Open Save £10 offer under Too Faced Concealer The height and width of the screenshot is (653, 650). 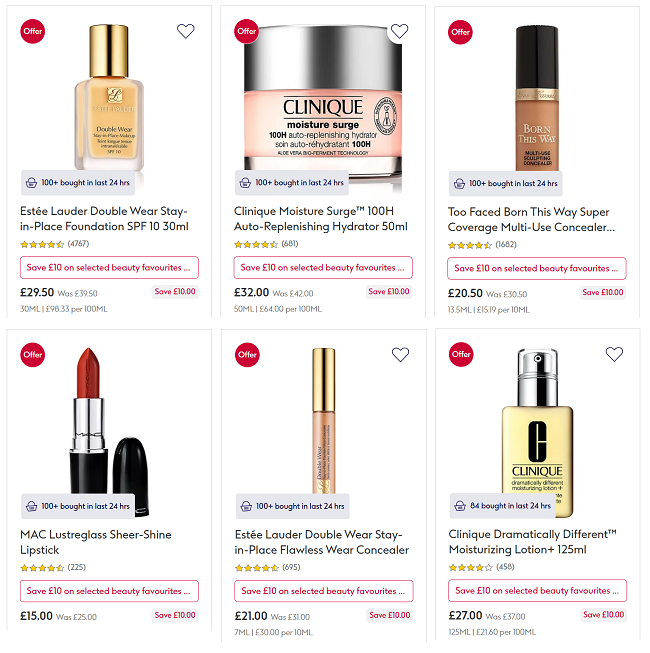537,269
